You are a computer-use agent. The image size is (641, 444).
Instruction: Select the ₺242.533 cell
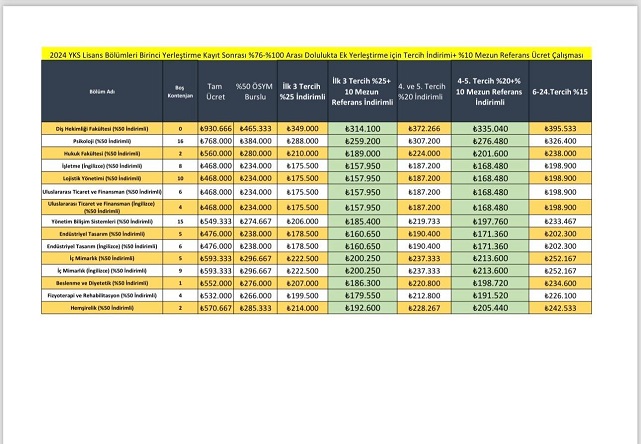point(560,308)
